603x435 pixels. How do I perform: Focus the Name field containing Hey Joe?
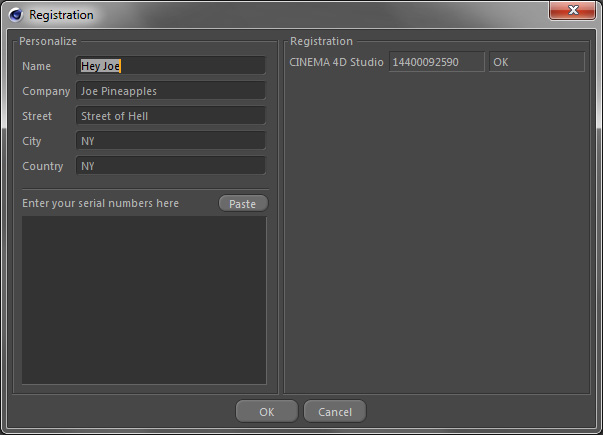[x=171, y=66]
